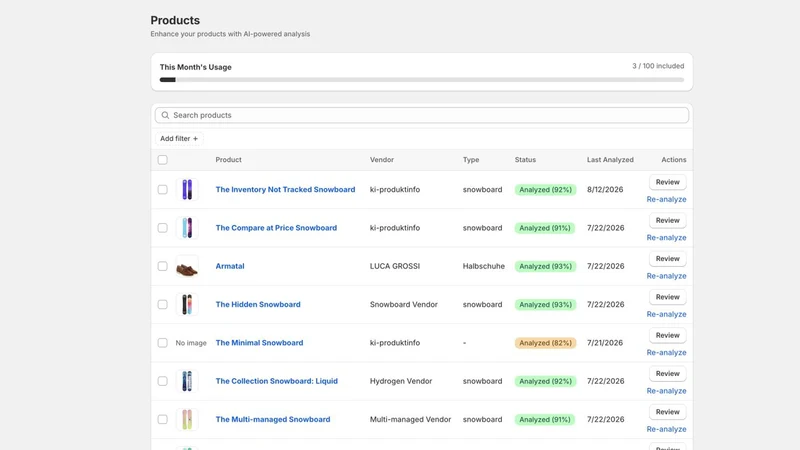Click the Vendor column header

382,160
